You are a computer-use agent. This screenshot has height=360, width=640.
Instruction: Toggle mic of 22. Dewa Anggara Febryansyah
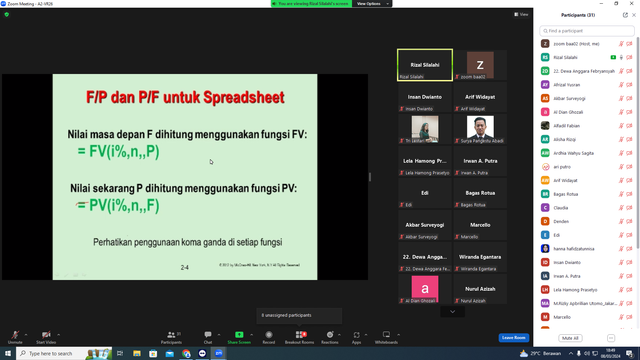coord(621,71)
